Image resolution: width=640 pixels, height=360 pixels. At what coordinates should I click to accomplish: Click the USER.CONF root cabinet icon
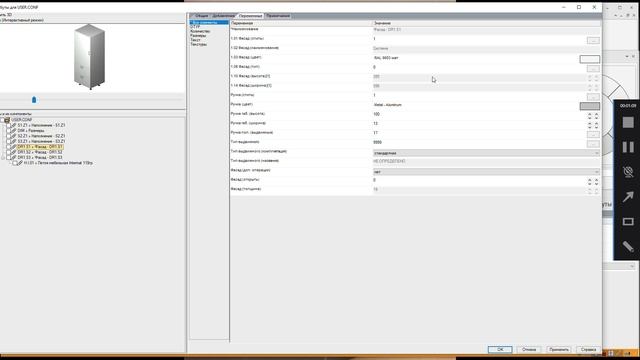pos(7,120)
